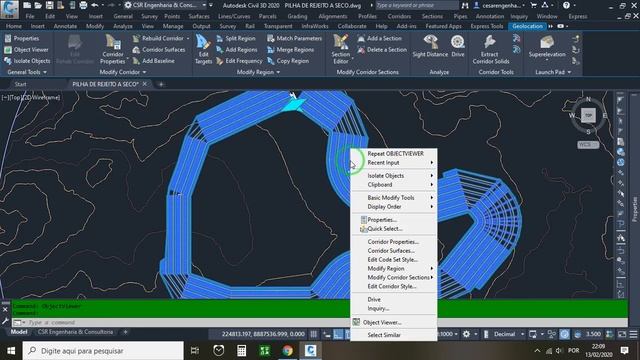Viewport: 640px width, 360px height.
Task: Open the Analyze ribbon tab
Action: click(122, 26)
